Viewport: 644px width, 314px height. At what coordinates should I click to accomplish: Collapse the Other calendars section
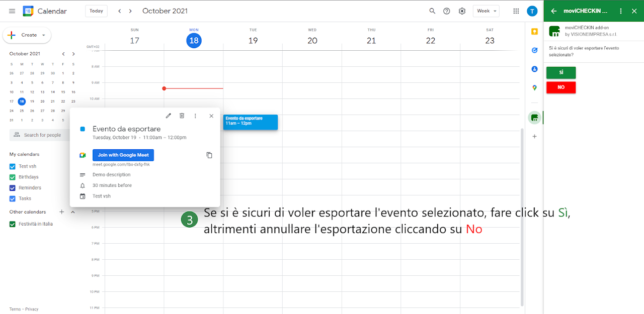[x=72, y=212]
